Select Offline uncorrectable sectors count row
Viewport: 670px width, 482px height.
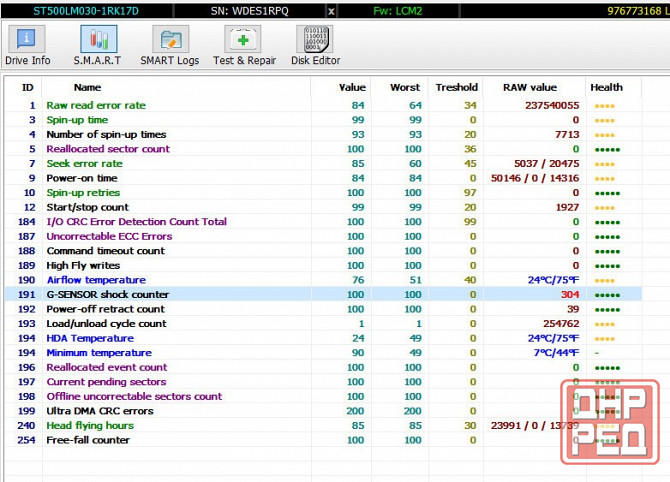click(323, 396)
